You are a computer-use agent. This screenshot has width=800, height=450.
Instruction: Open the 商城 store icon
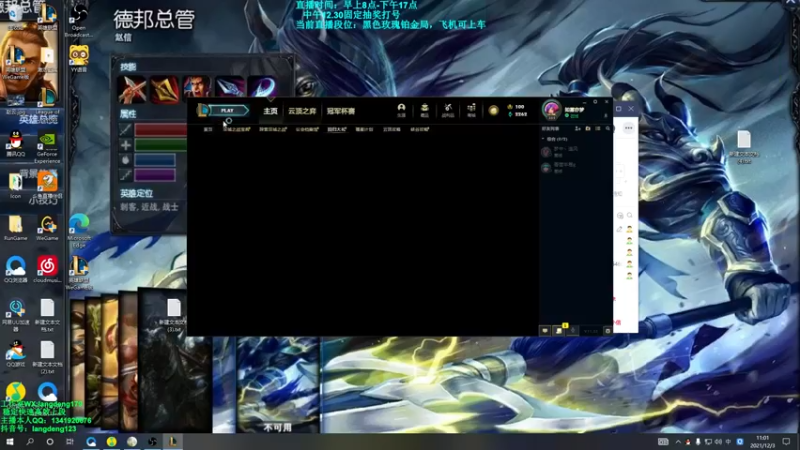coord(471,110)
